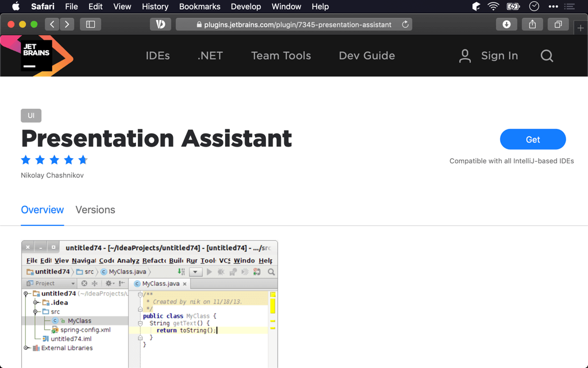This screenshot has width=588, height=368.
Task: Click the JetBrains logo
Action: click(x=37, y=56)
